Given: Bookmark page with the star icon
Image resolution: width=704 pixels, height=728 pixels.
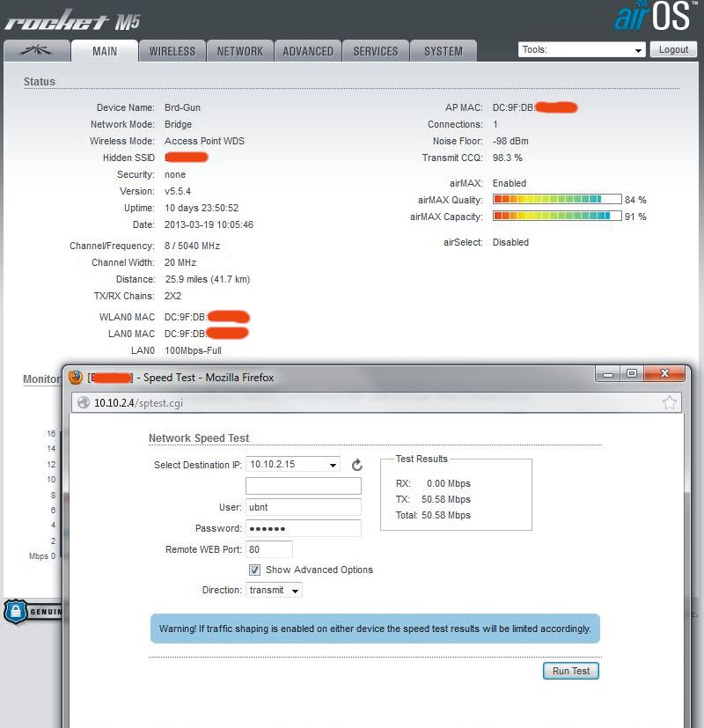Looking at the screenshot, I should coord(670,402).
